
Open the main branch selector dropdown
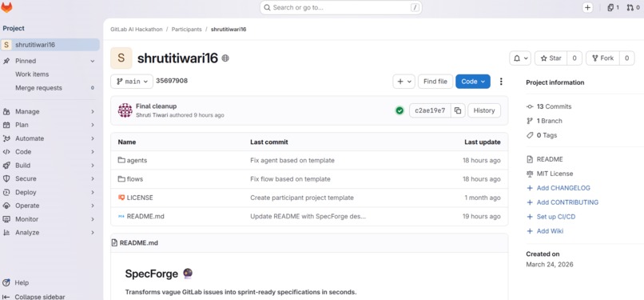click(132, 82)
